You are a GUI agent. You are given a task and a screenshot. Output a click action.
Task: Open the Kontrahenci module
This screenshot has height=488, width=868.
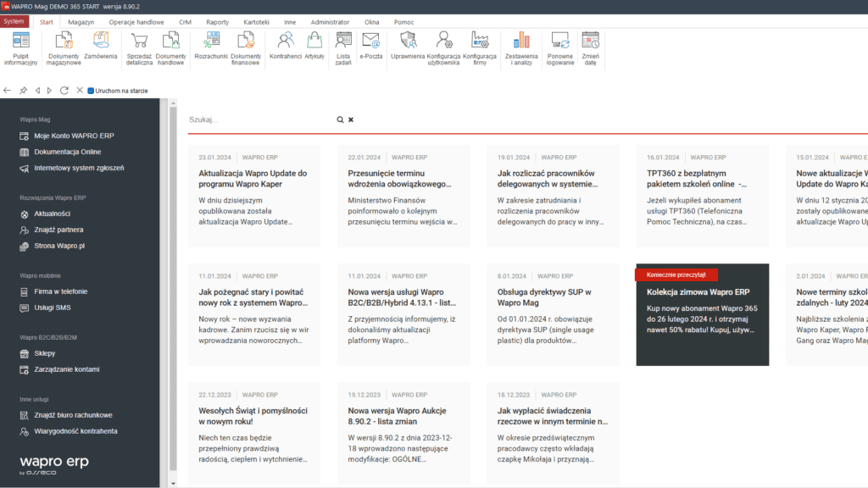pyautogui.click(x=285, y=47)
